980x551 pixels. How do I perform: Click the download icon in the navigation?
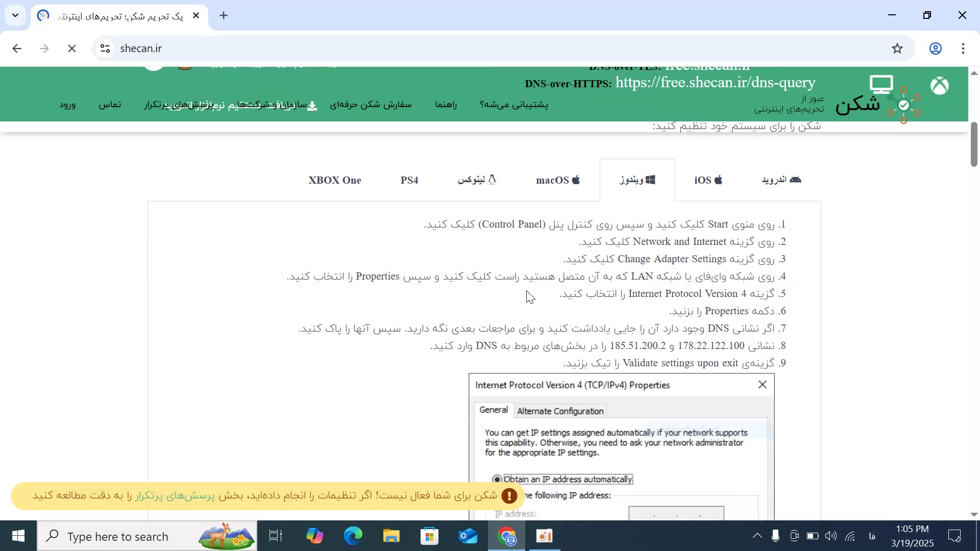[312, 106]
